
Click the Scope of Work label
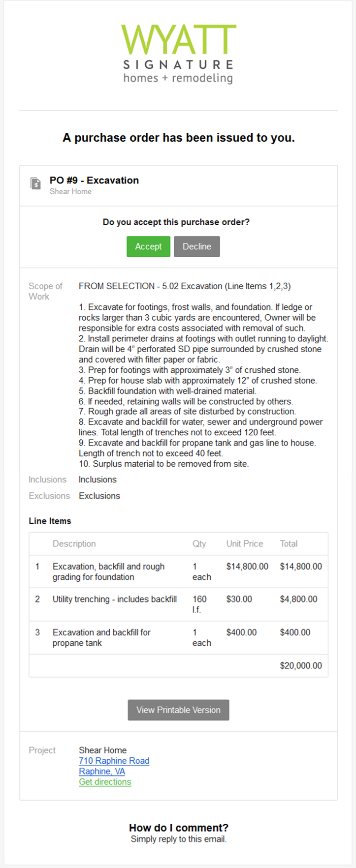(45, 291)
